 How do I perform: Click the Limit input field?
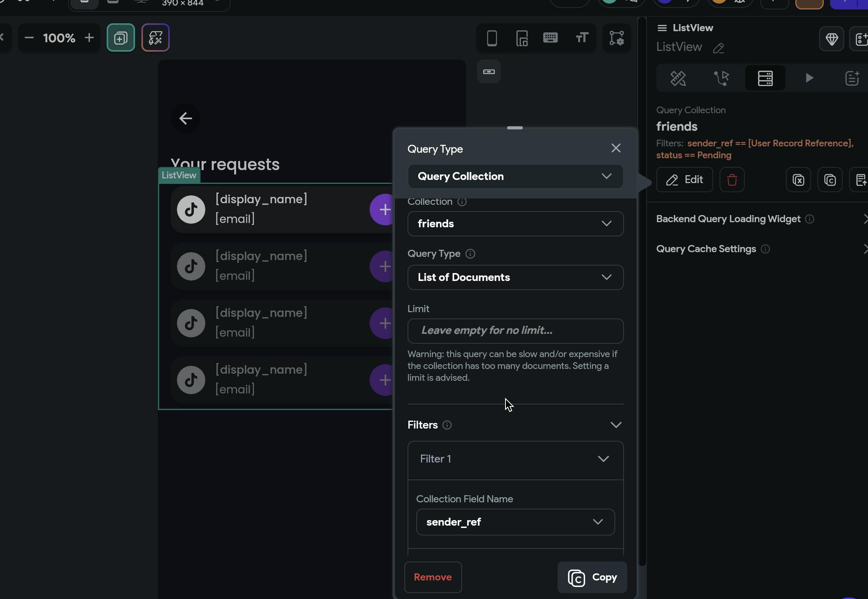click(x=515, y=331)
